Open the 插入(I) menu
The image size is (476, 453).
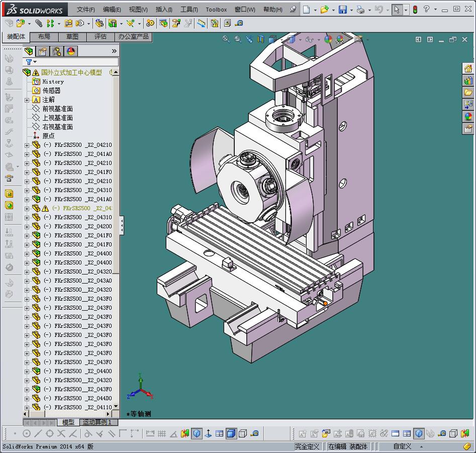click(164, 10)
